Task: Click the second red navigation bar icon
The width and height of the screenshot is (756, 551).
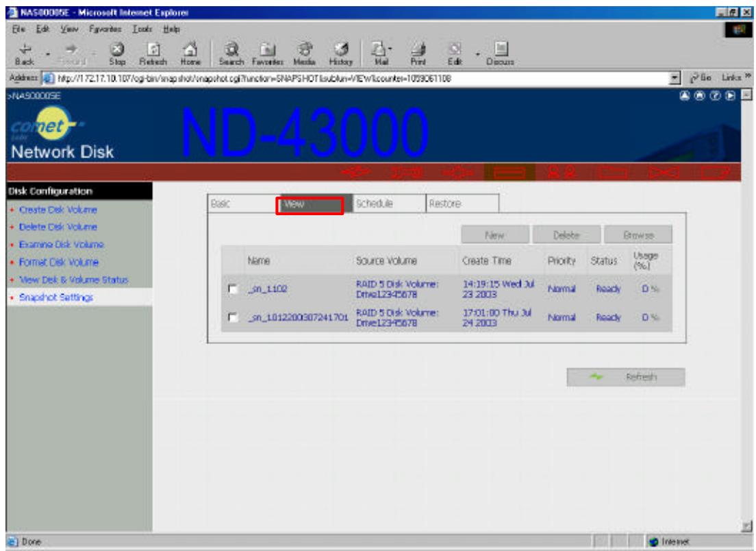Action: click(406, 172)
